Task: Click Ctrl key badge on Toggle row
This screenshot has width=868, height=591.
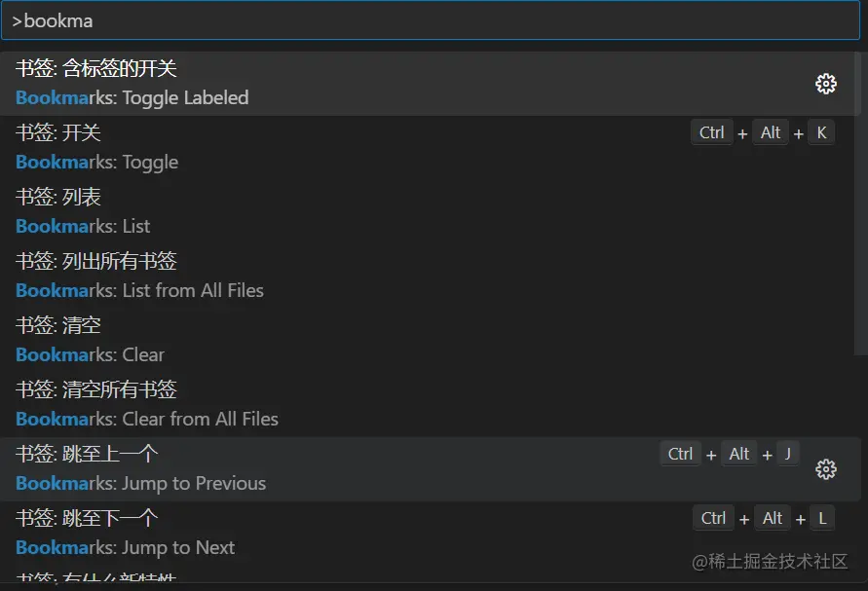Action: (712, 132)
